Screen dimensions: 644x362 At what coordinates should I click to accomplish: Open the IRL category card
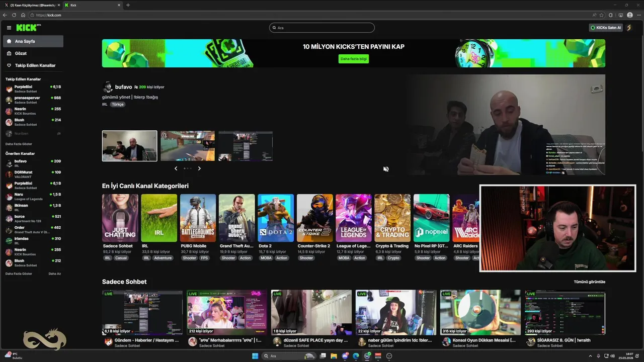coord(159,218)
